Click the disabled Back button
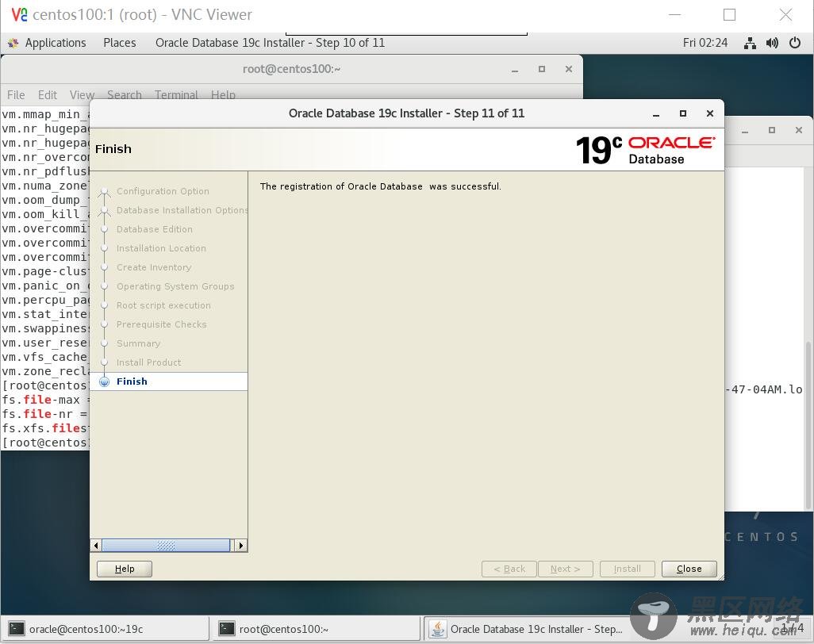Screen dimensions: 814x644 point(509,569)
